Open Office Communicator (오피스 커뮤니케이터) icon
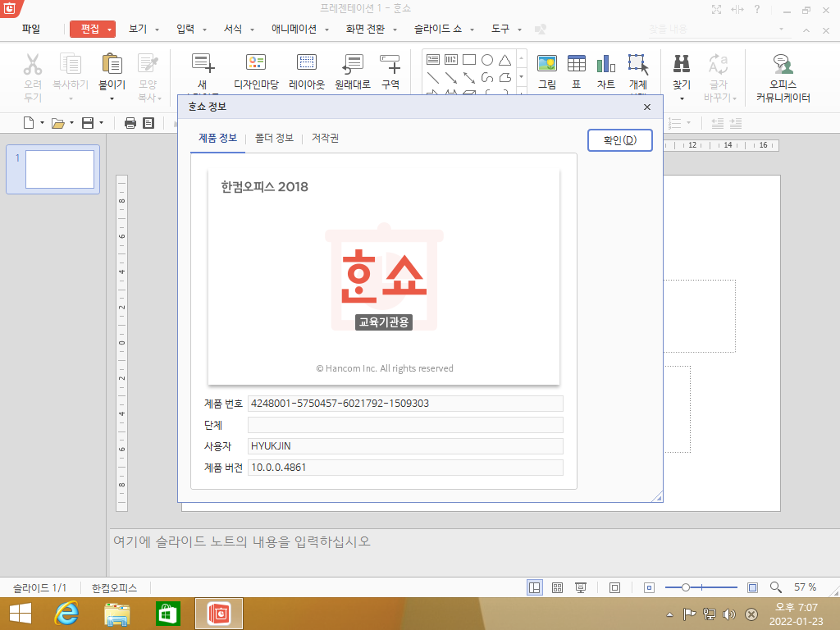 [x=783, y=64]
